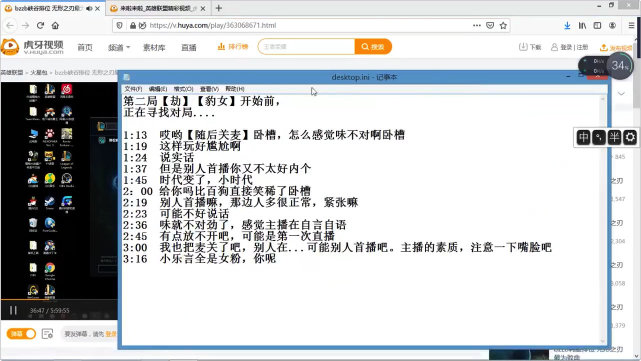Click the Firefox forward arrow
641x361 pixels.
[x=25, y=25]
